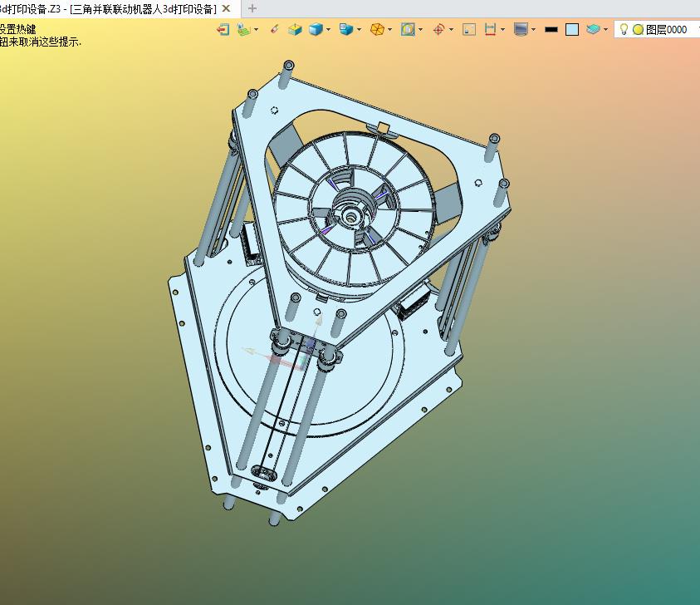The height and width of the screenshot is (605, 700).
Task: Click the black line color swatch
Action: pyautogui.click(x=551, y=29)
